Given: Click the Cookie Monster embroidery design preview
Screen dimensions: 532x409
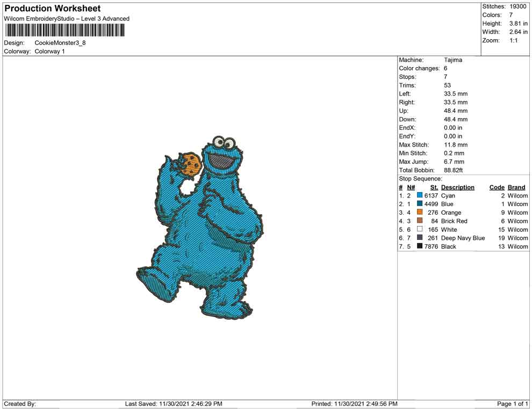Looking at the screenshot, I should tap(200, 228).
